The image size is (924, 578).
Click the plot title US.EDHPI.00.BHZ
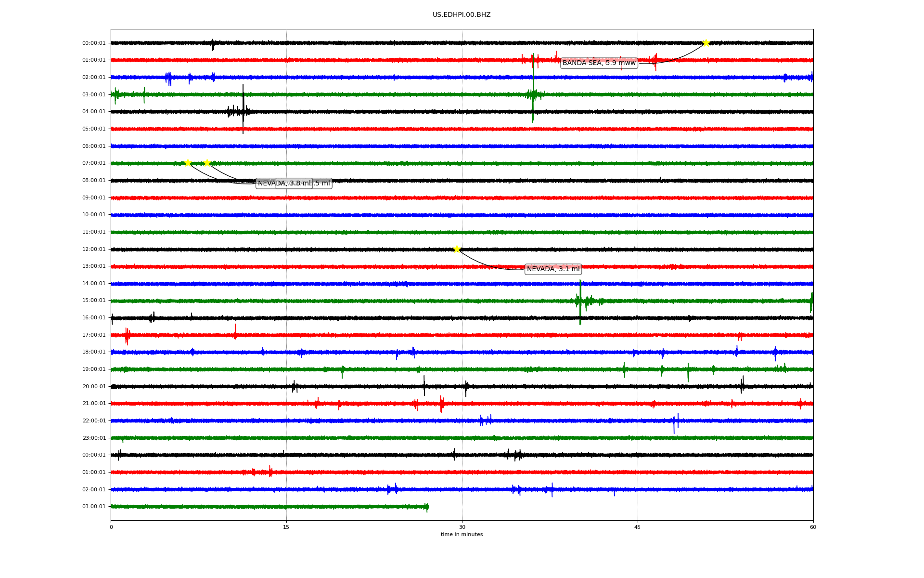click(462, 15)
